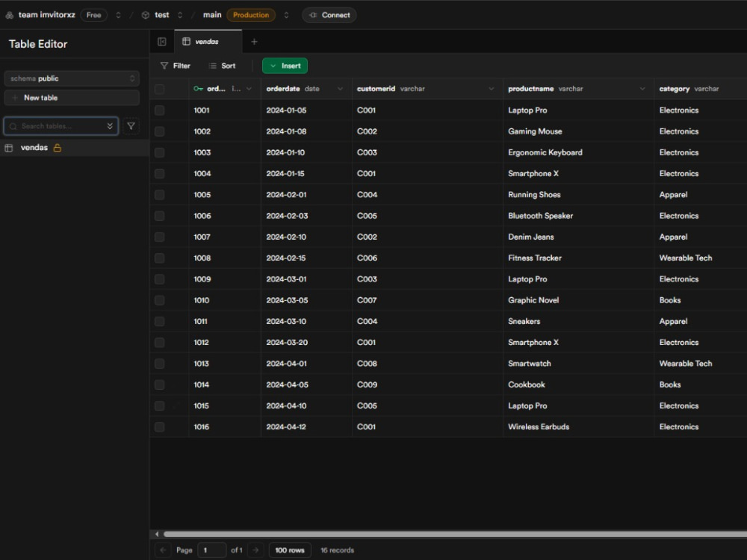
Task: Click the test project breadcrumb
Action: click(162, 15)
